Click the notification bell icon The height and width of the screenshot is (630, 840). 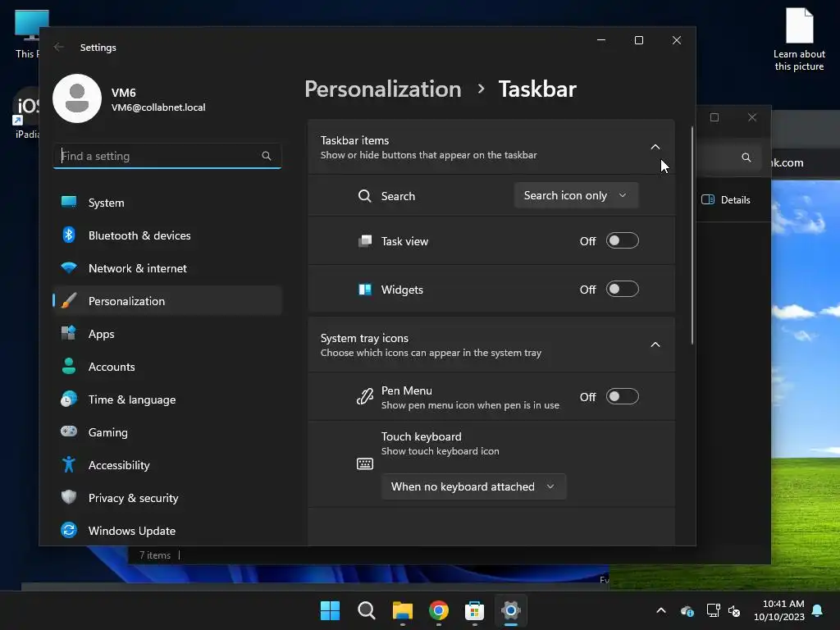817,610
